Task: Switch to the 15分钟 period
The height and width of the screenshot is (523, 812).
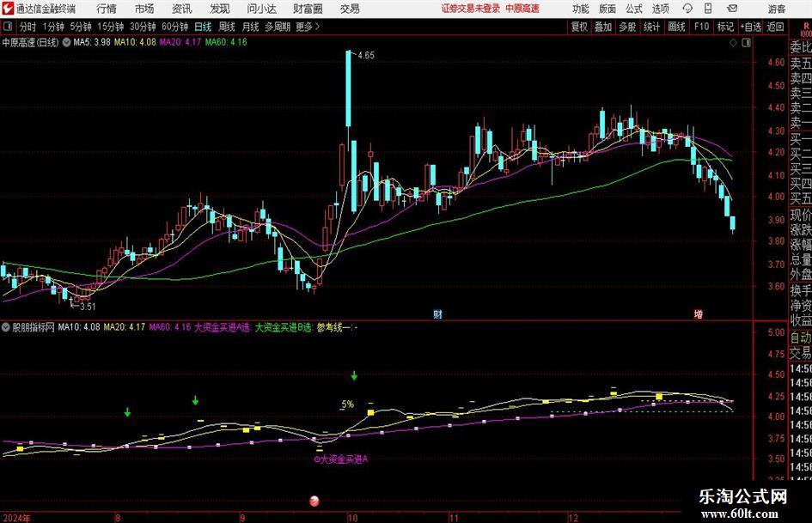Action: [110, 27]
